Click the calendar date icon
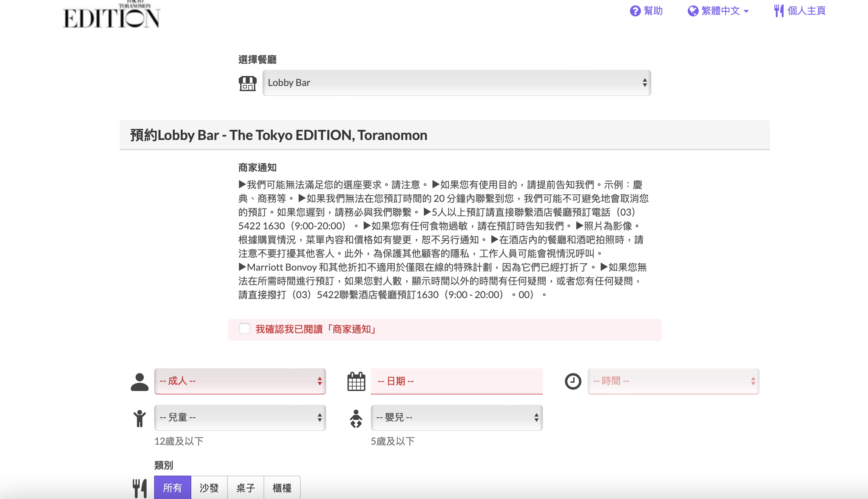The image size is (868, 499). click(356, 381)
